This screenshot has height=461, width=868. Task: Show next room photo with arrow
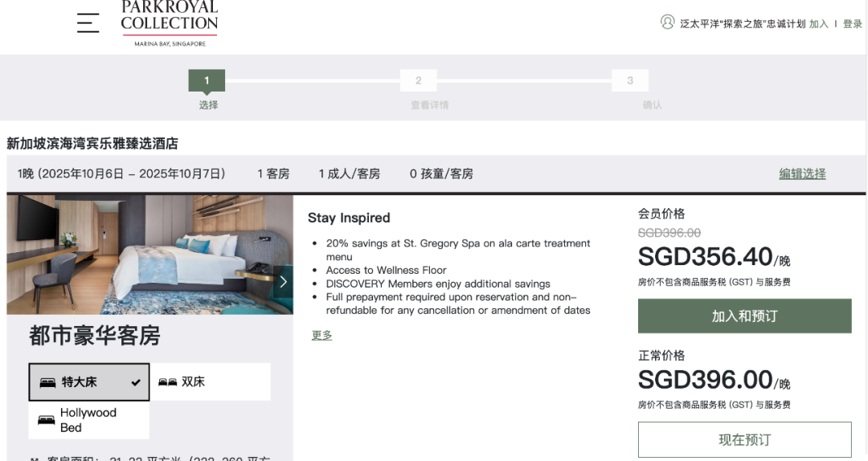(x=283, y=282)
